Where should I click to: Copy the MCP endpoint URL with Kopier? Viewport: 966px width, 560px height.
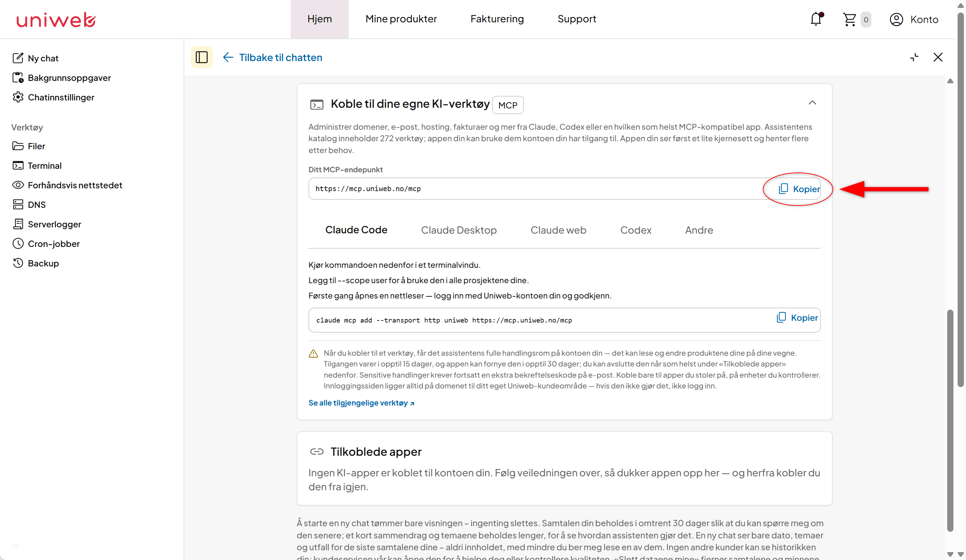click(x=799, y=189)
